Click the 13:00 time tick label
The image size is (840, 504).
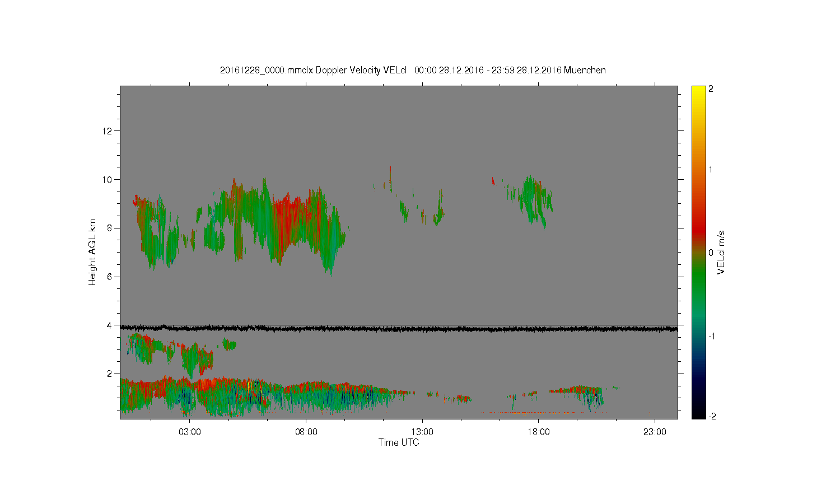[x=422, y=432]
